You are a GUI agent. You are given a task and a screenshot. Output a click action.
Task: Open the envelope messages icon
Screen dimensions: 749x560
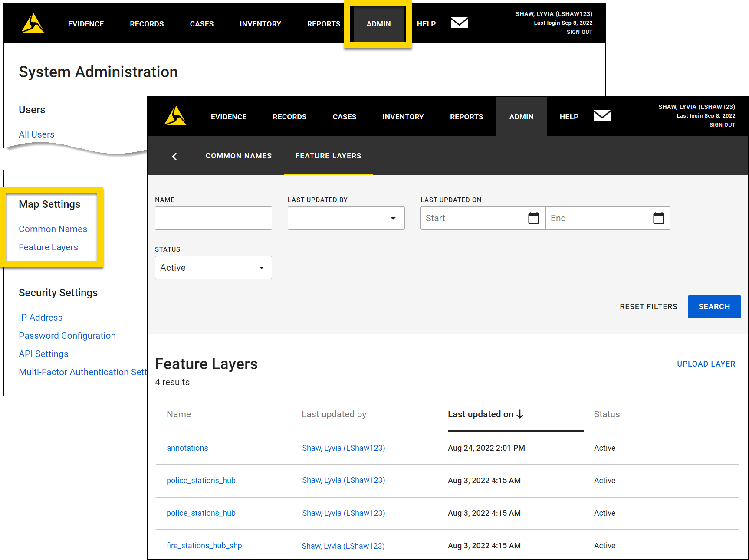[x=602, y=116]
